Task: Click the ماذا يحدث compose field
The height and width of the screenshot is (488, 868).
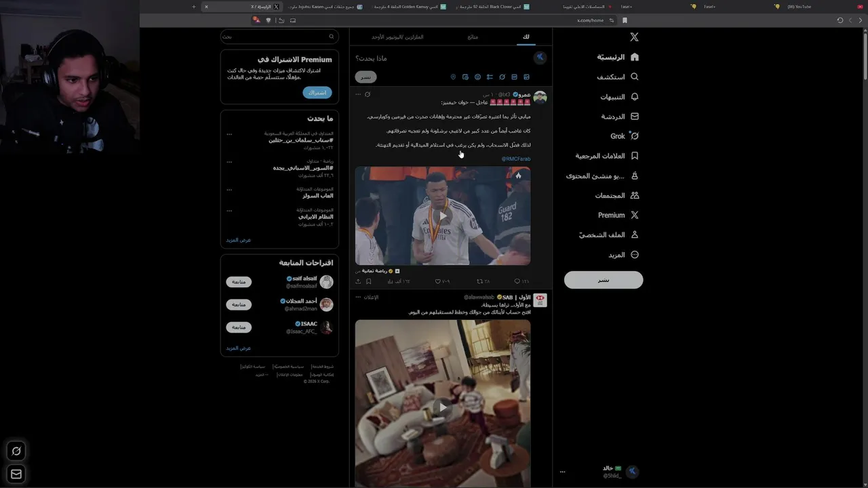Action: click(441, 58)
